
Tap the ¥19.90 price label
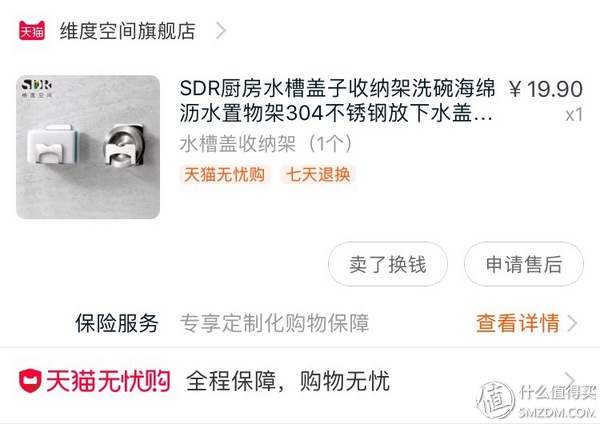point(546,89)
